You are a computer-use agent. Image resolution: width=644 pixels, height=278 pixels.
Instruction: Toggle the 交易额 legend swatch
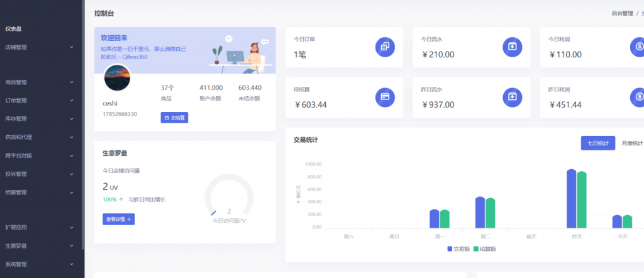(x=450, y=249)
